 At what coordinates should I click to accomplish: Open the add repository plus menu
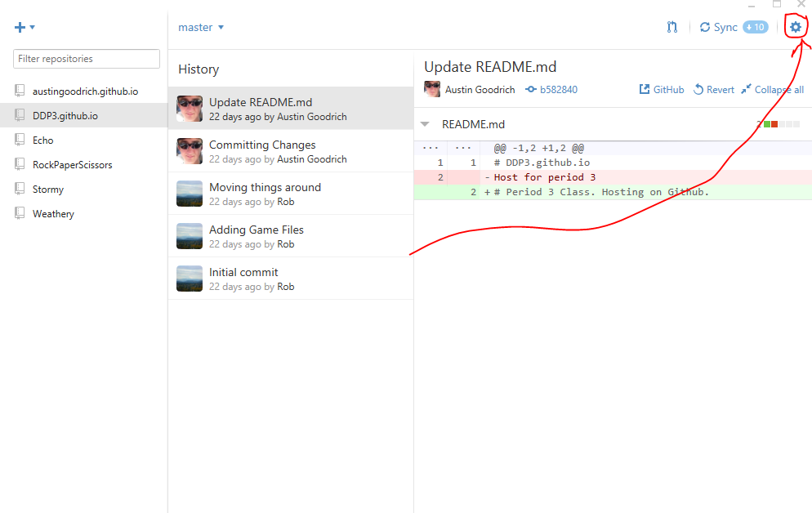coord(24,27)
